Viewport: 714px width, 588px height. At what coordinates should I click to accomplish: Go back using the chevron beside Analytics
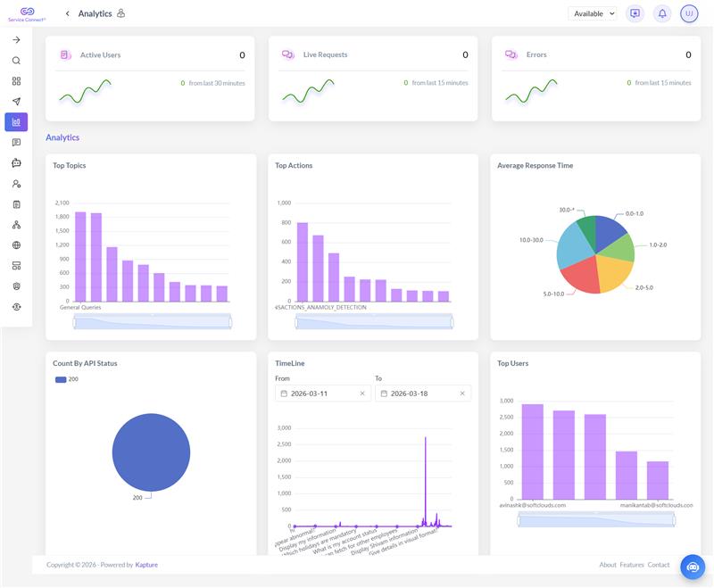click(x=68, y=13)
